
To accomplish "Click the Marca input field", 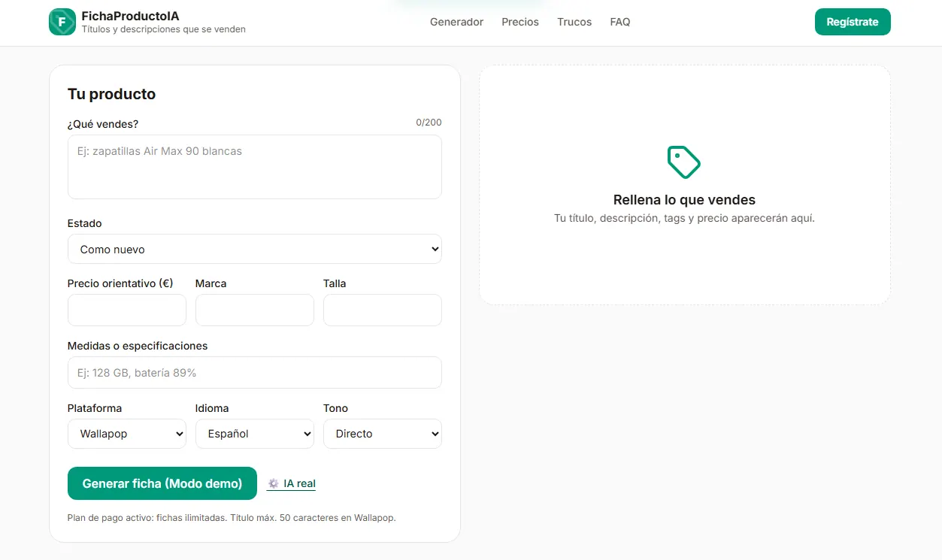I will (x=255, y=310).
